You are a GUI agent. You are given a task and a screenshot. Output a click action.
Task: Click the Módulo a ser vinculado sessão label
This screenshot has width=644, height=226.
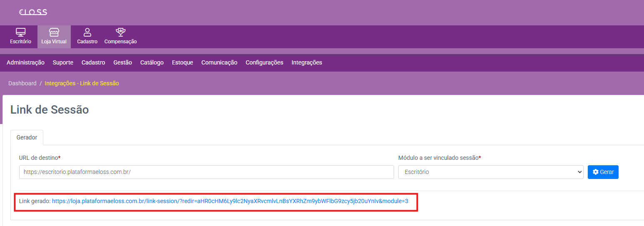[x=439, y=158]
